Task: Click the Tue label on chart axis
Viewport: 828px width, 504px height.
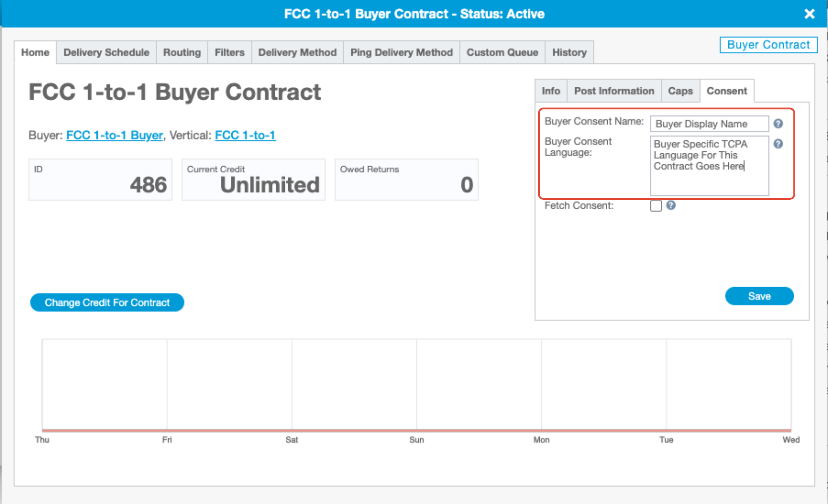Action: [666, 440]
